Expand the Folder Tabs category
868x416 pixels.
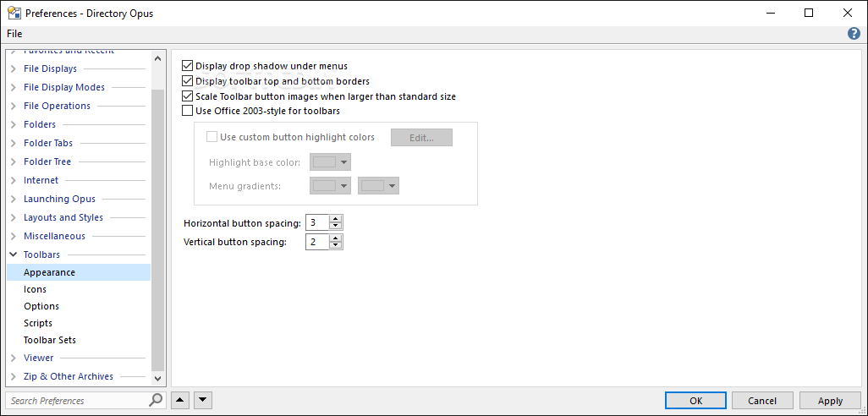coord(14,143)
